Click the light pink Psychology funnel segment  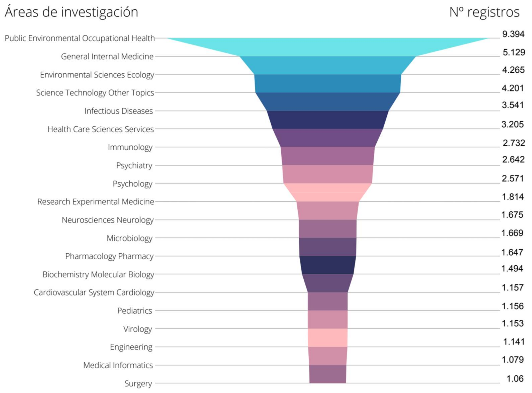coord(327,192)
